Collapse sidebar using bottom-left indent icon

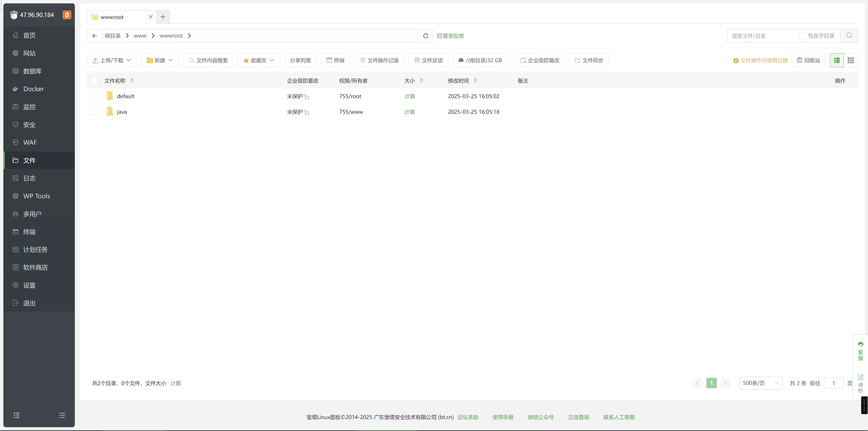point(16,415)
